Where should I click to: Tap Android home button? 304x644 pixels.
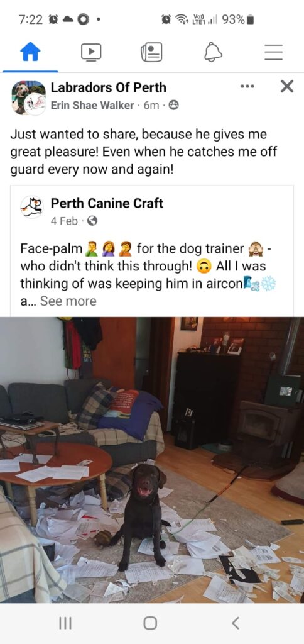pos(150,623)
